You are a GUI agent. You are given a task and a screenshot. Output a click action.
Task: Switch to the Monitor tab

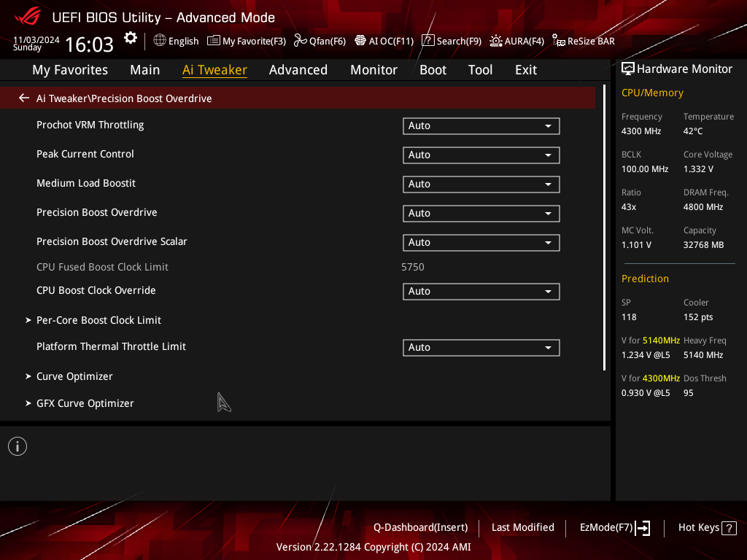pyautogui.click(x=373, y=70)
